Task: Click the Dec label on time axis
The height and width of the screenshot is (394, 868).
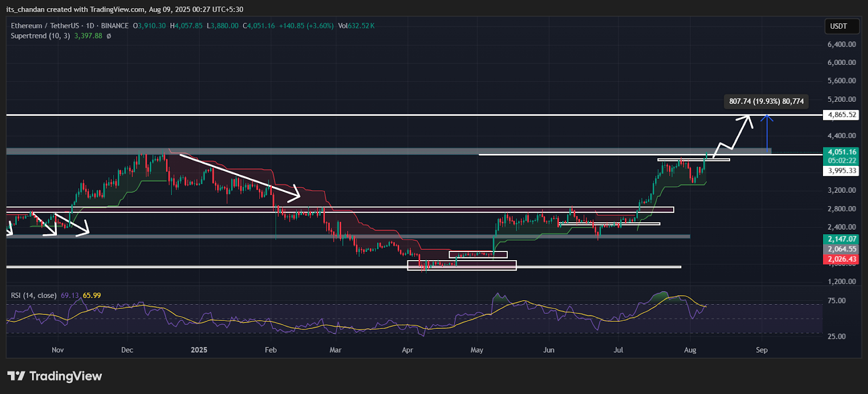Action: (x=127, y=350)
